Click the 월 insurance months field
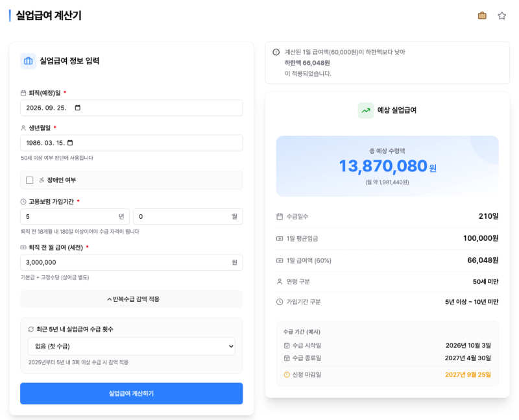Screen dimensions: 519x420 point(188,217)
